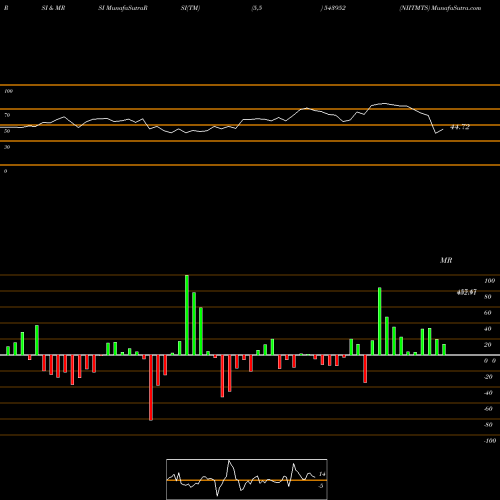Click the MR axis label 60
This screenshot has height=500, width=500.
point(488,313)
